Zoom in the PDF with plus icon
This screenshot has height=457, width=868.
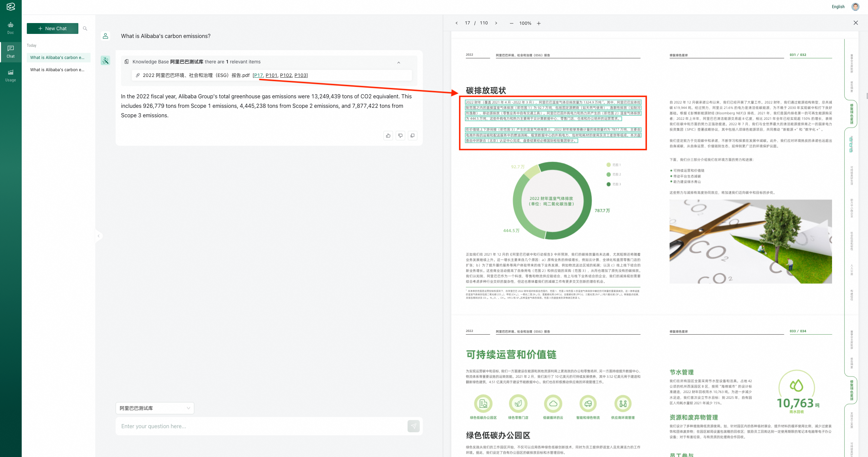click(539, 23)
